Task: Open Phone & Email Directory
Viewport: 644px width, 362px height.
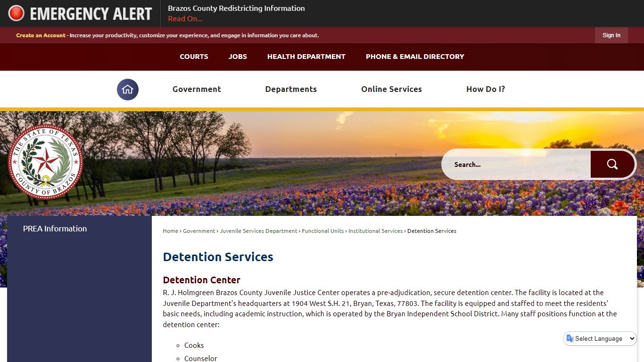Action: point(415,57)
